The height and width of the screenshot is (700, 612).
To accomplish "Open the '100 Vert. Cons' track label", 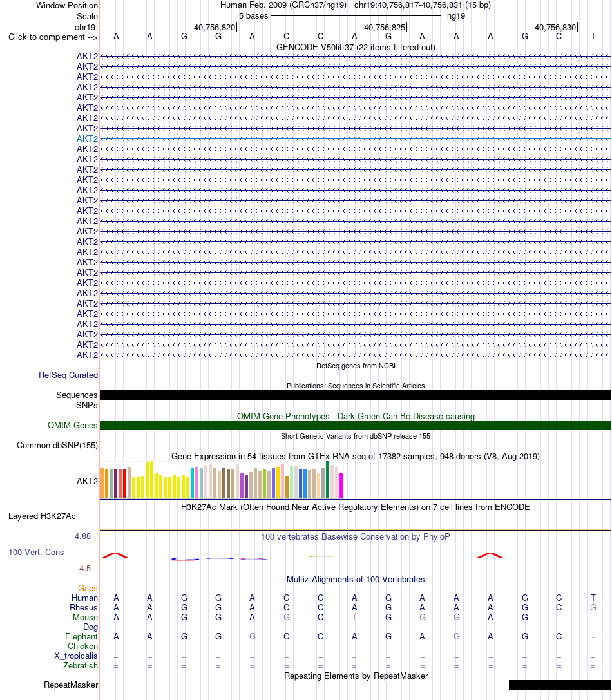I will [36, 553].
